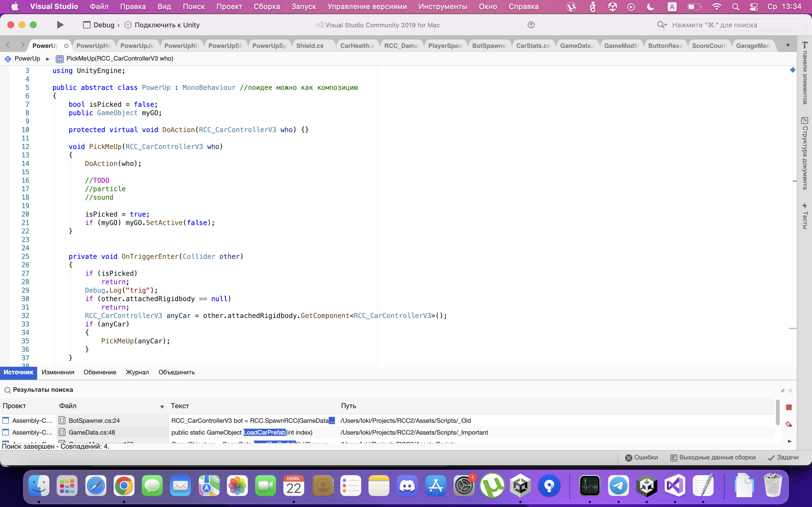812x507 pixels.
Task: Open the Сборка menu
Action: 266,6
